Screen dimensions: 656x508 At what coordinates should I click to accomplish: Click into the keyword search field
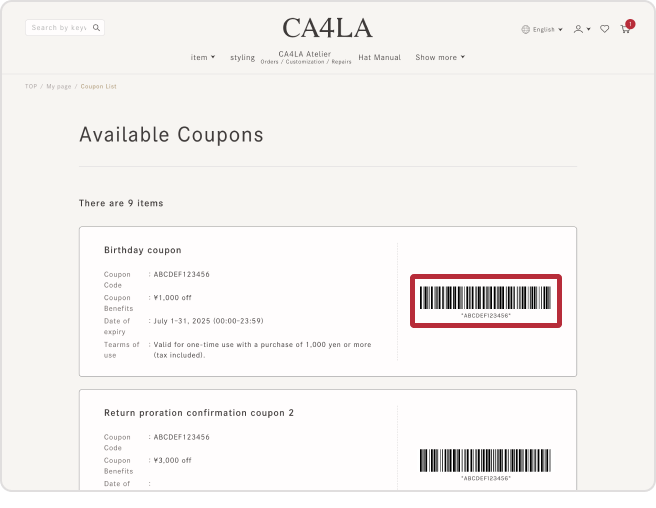pos(58,28)
